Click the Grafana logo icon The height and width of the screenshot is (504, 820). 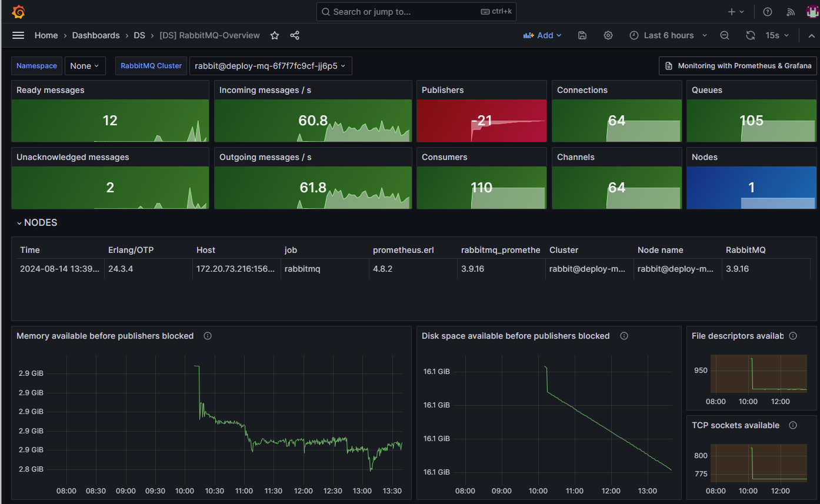18,11
